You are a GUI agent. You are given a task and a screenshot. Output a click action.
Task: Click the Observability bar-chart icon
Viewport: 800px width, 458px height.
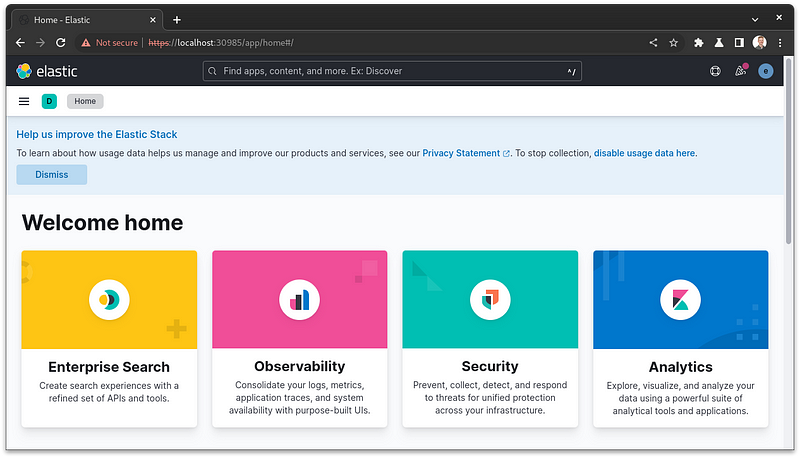(299, 300)
